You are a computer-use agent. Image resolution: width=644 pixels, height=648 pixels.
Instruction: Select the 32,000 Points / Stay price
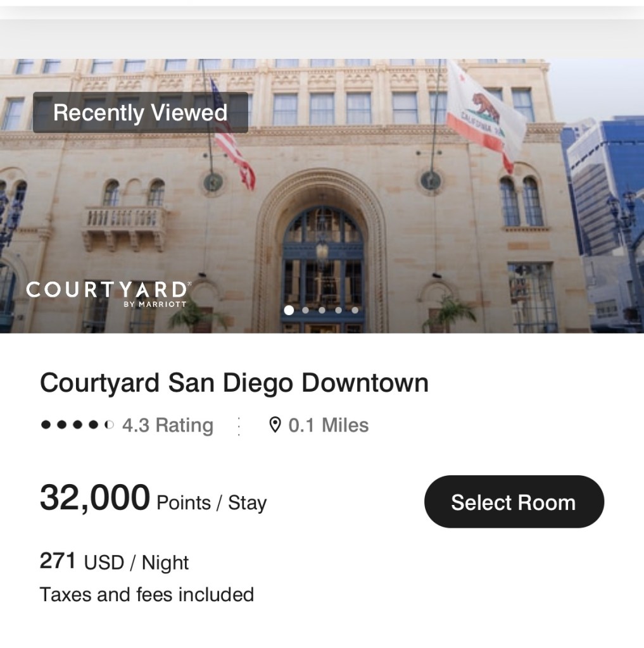pyautogui.click(x=153, y=499)
